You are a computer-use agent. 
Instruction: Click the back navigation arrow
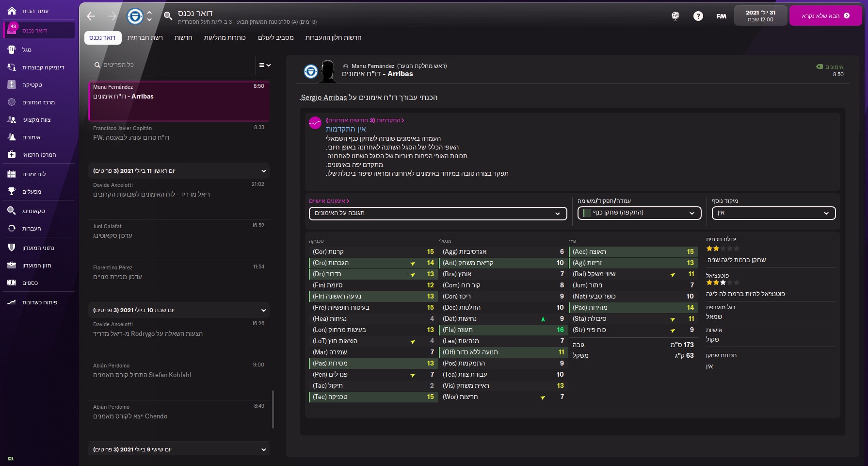[91, 16]
